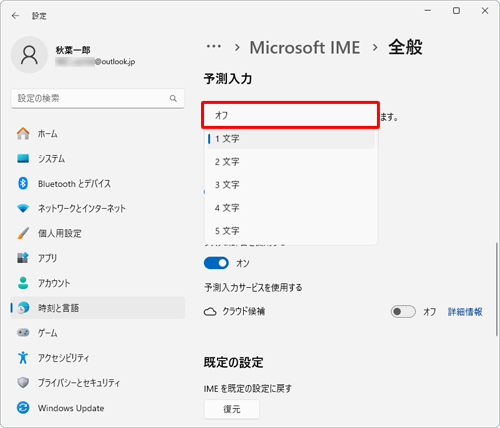Screen dimensions: 500x428
Task: Select the 時刻と言語 globe icon
Action: [x=23, y=308]
